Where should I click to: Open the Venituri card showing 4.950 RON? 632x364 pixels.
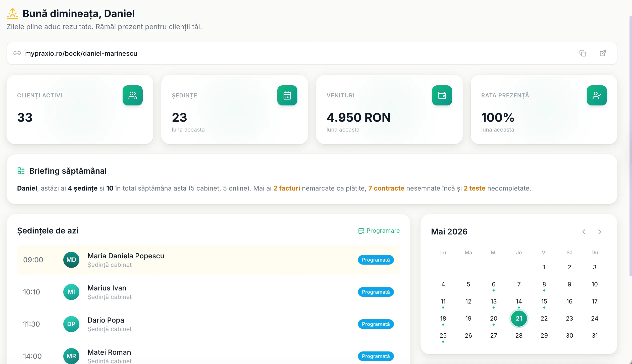[x=389, y=109]
